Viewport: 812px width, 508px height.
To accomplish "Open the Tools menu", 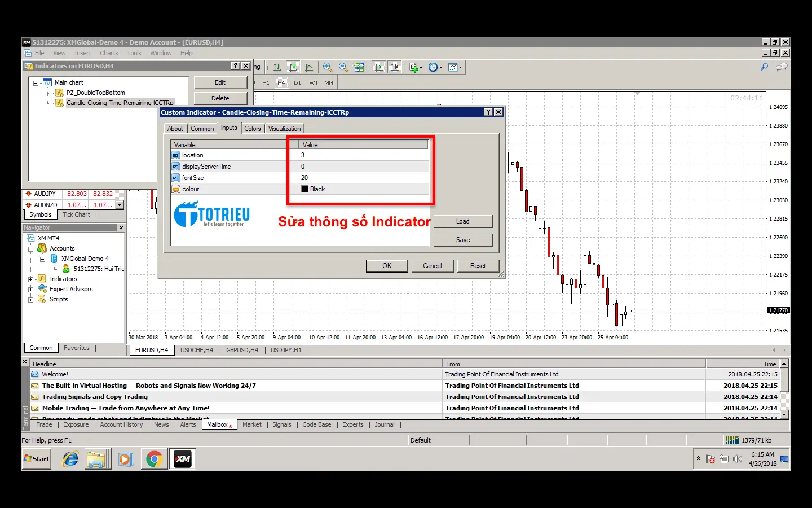I will (x=134, y=53).
